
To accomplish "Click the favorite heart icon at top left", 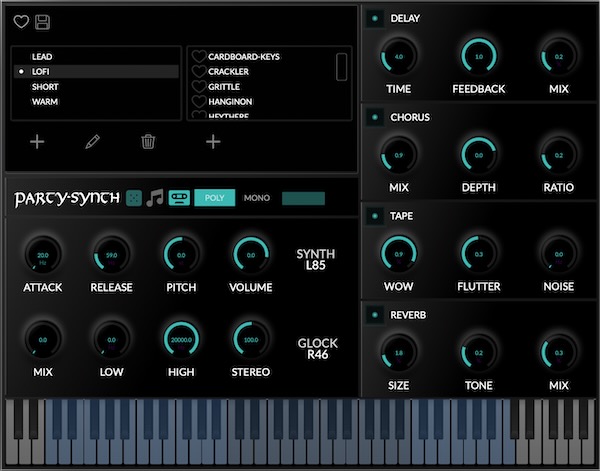I will coord(21,22).
